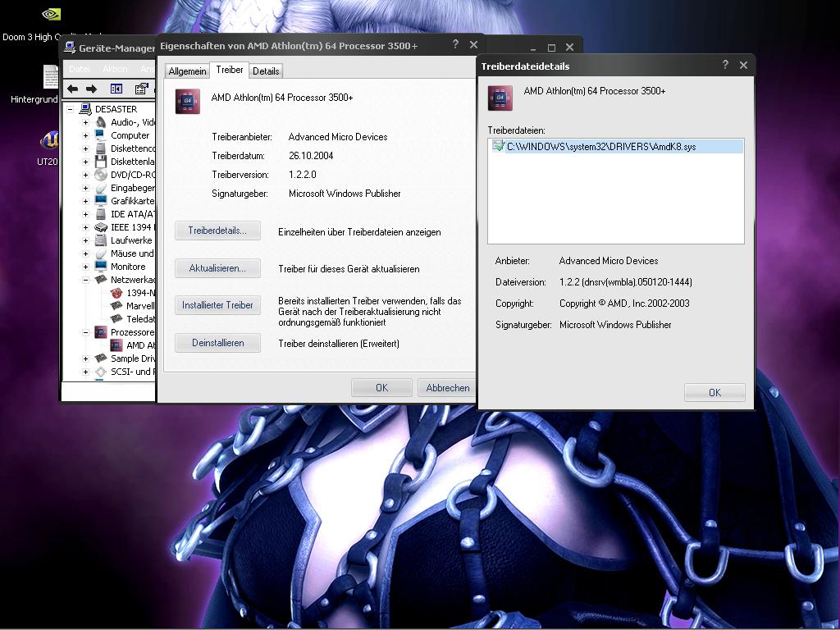Viewport: 840px width, 630px height.
Task: Expand the Monitore tree node
Action: tap(85, 267)
